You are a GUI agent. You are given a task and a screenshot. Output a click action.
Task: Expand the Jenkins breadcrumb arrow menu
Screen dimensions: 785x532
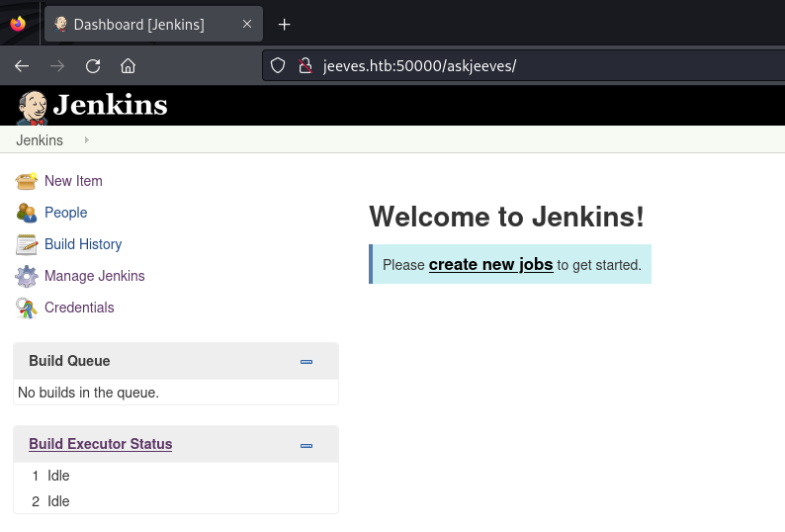tap(87, 139)
